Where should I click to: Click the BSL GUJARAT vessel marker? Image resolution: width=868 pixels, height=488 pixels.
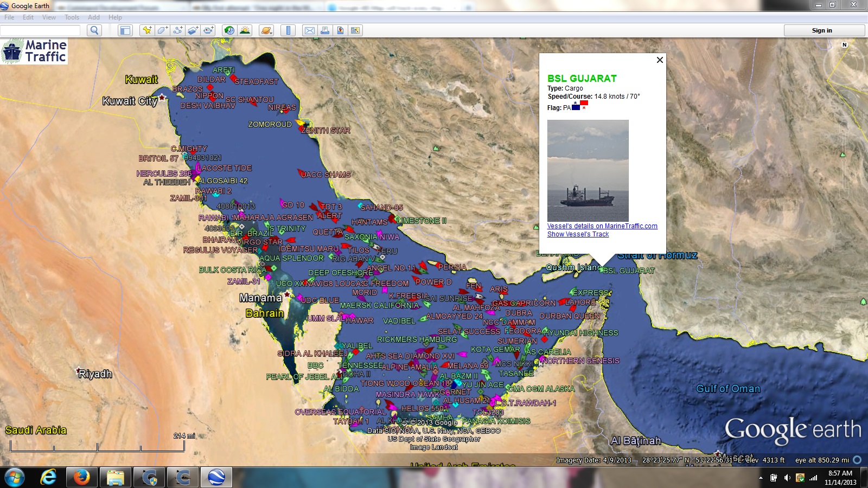602,268
